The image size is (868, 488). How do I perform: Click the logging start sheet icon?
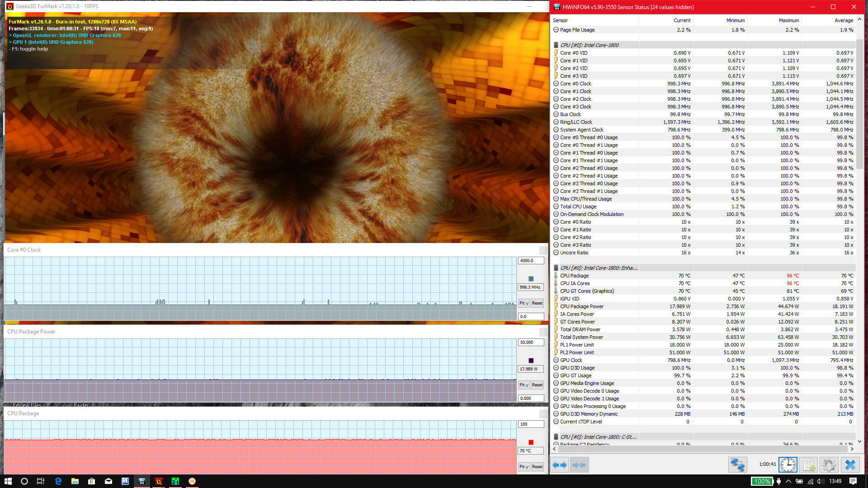808,465
